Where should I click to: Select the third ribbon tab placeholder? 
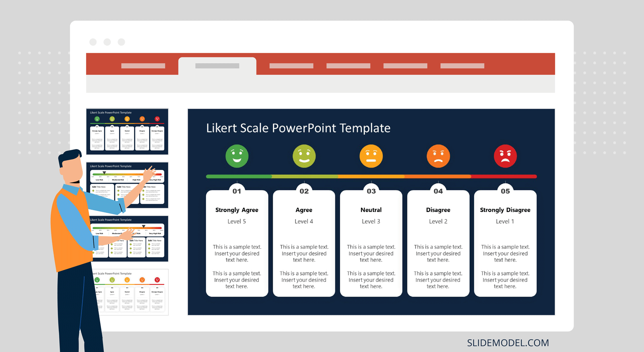[x=291, y=66]
